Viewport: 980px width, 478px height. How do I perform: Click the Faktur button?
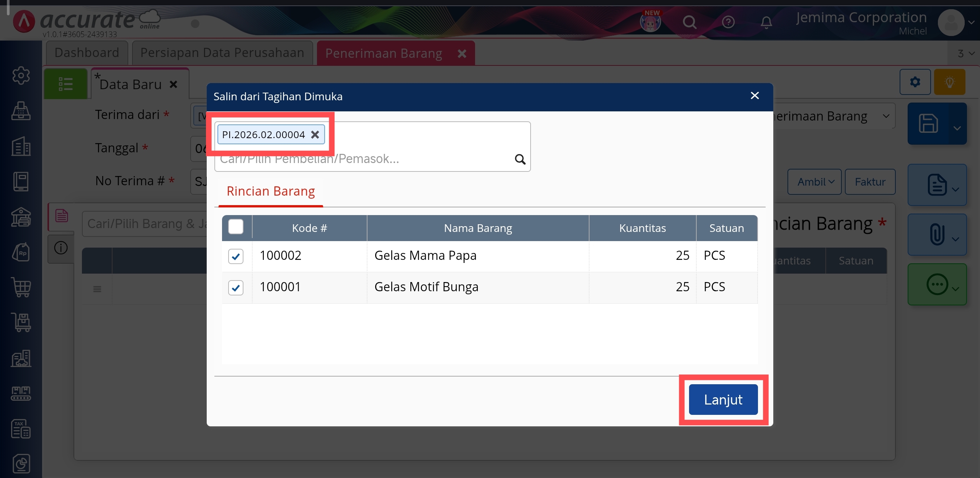(870, 182)
